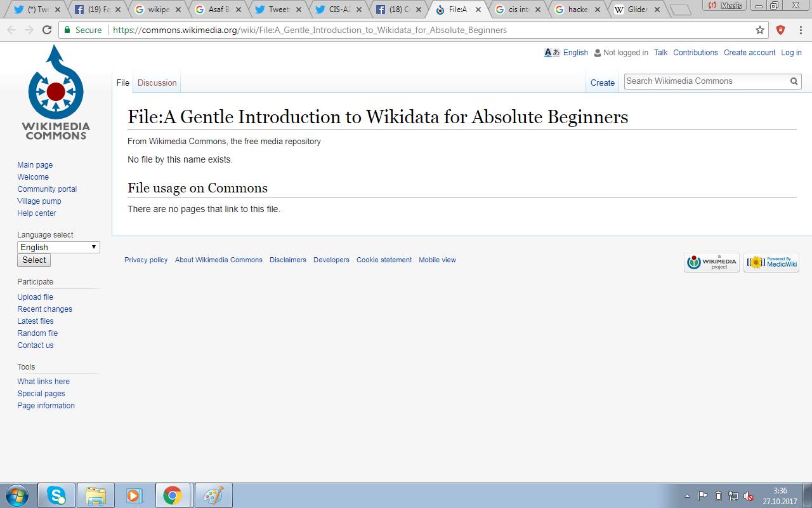Click the network icon in the system tray
This screenshot has width=812, height=508.
click(733, 496)
